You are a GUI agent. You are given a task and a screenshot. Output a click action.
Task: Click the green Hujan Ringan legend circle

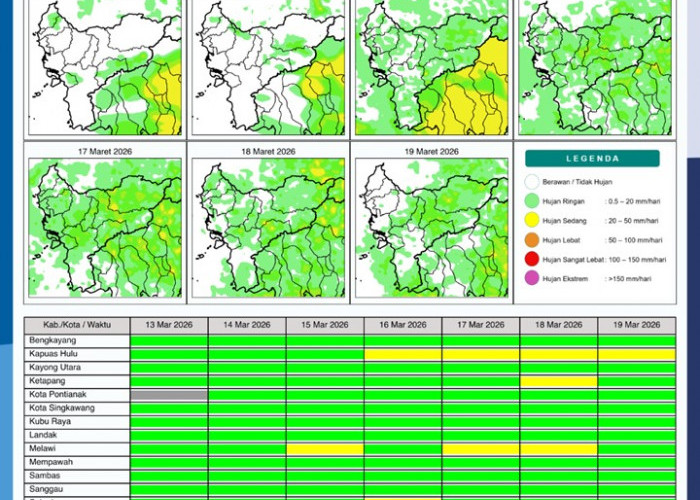click(x=531, y=201)
